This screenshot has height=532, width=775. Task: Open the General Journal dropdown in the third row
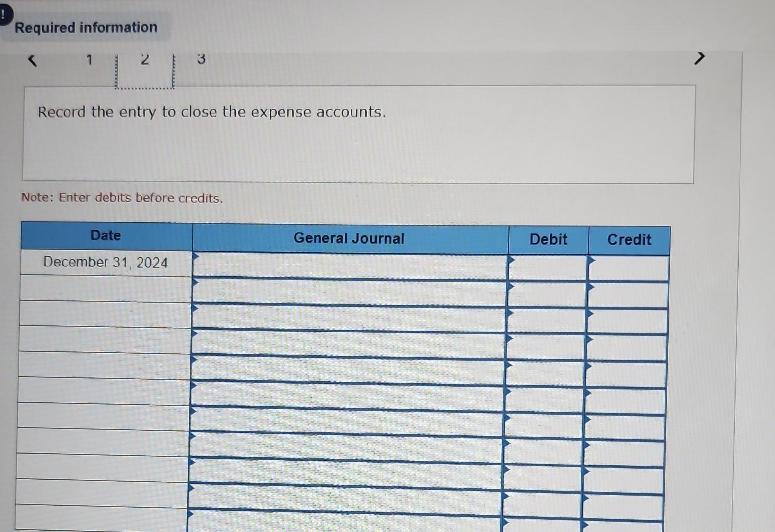click(x=349, y=318)
